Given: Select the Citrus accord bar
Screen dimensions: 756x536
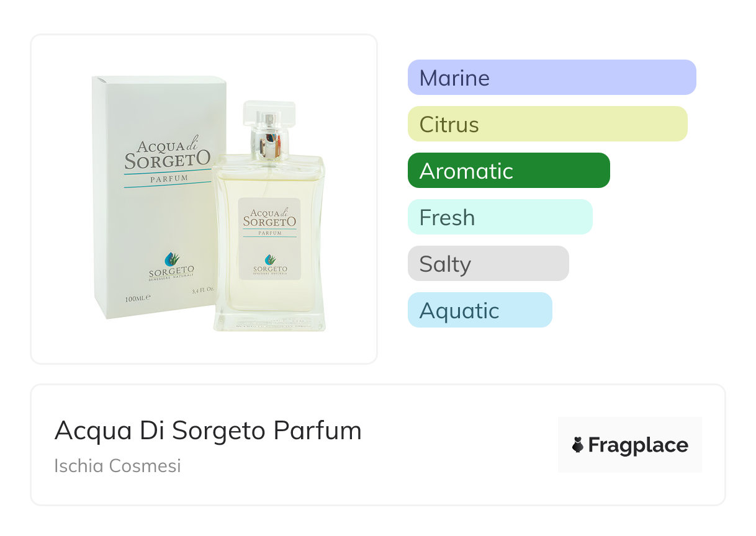Looking at the screenshot, I should point(547,124).
